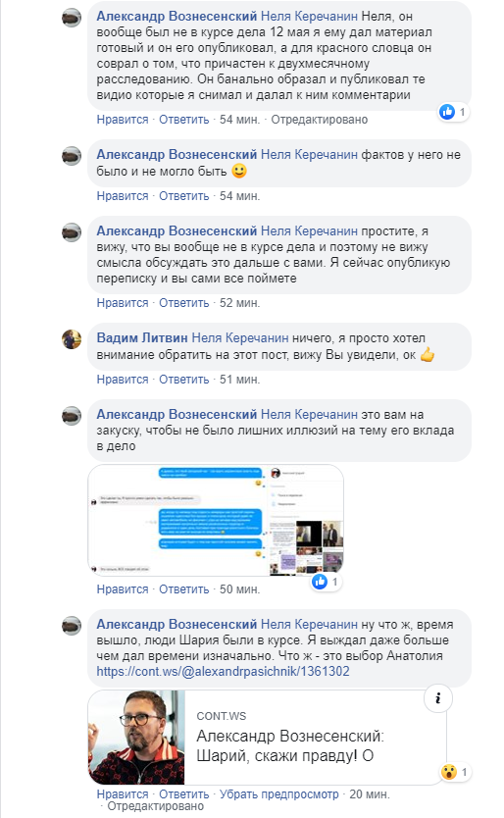Click the like reaction under screenshot attachment

tap(320, 582)
